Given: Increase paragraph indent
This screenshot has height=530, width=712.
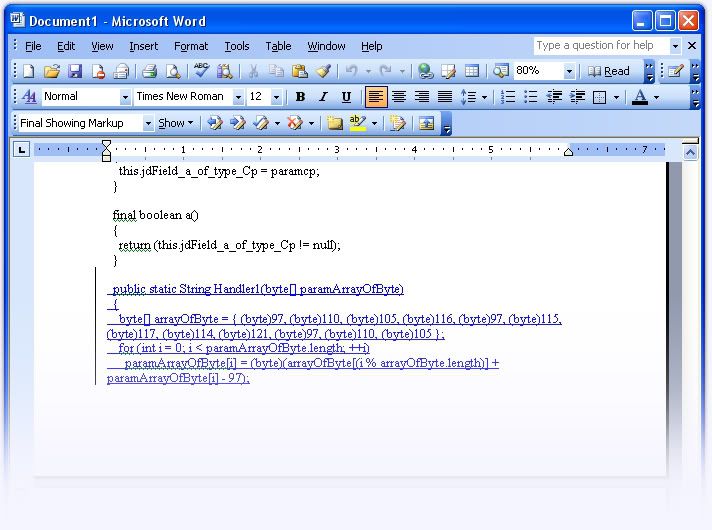Looking at the screenshot, I should pyautogui.click(x=577, y=97).
